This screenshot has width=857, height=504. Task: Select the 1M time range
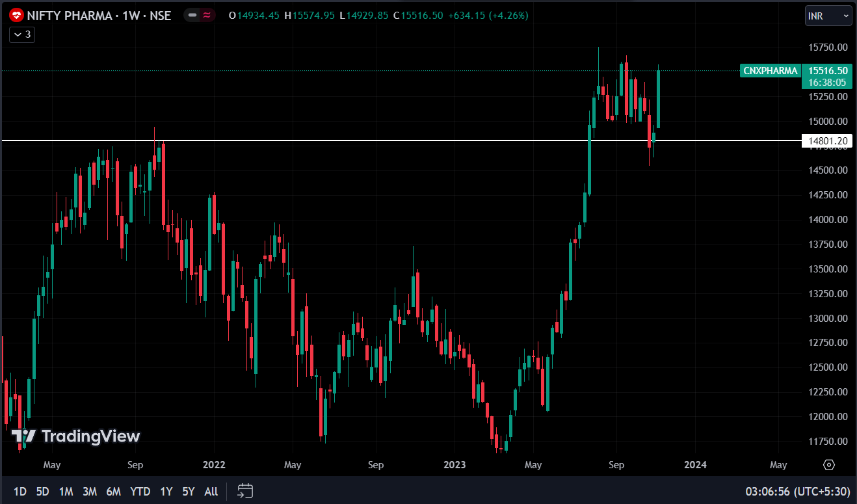[x=66, y=492]
